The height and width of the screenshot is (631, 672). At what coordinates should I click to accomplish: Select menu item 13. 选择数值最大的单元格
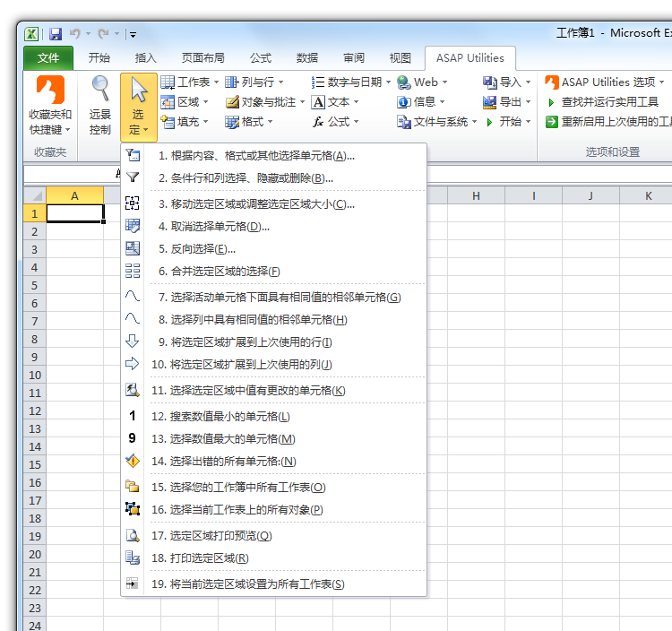[x=222, y=439]
